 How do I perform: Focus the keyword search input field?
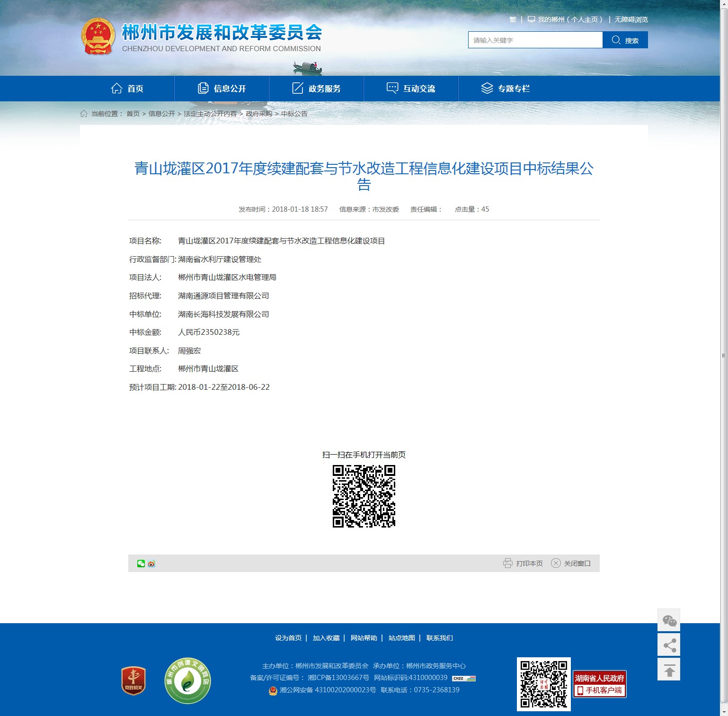click(x=535, y=40)
